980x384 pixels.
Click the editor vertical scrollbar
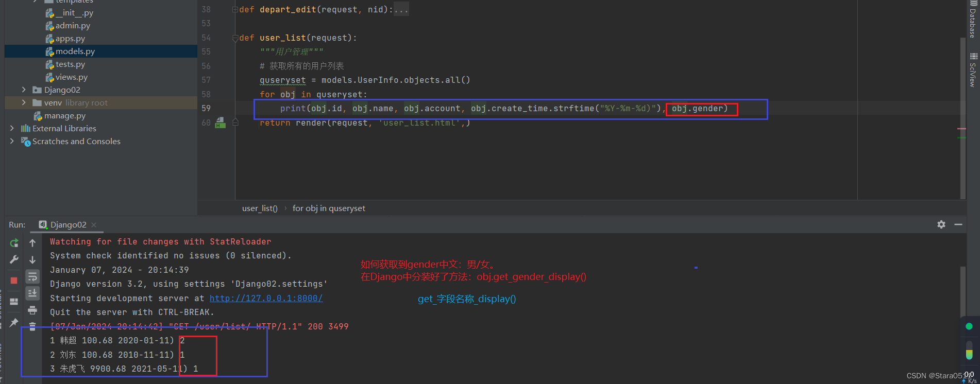[x=963, y=118]
